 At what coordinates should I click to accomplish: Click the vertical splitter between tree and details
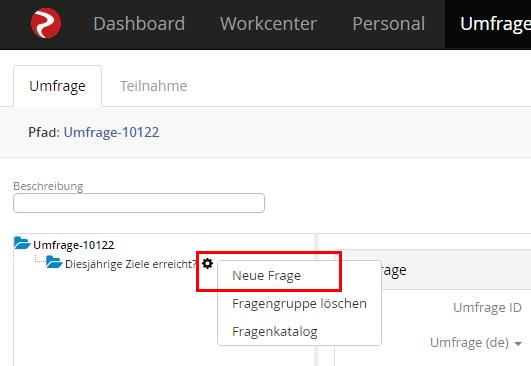coord(317,300)
